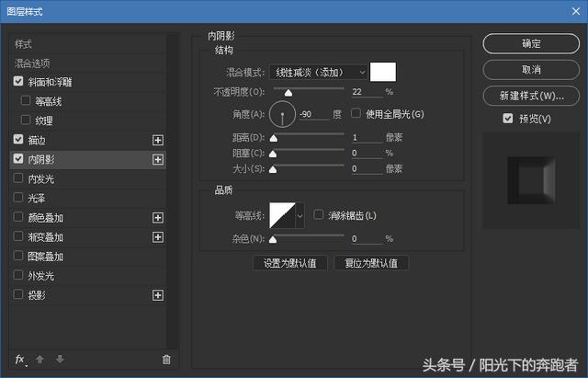Image resolution: width=588 pixels, height=378 pixels.
Task: Uncheck the 描边 checkbox
Action: coord(18,139)
